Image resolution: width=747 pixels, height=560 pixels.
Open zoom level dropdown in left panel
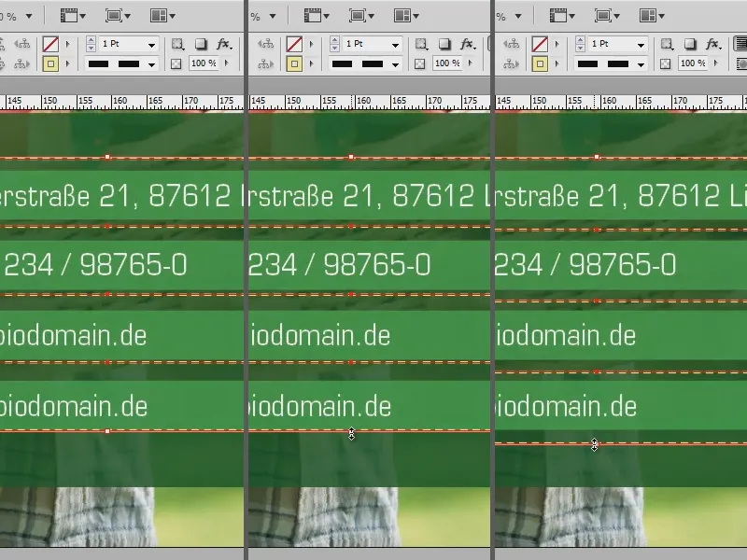click(29, 16)
